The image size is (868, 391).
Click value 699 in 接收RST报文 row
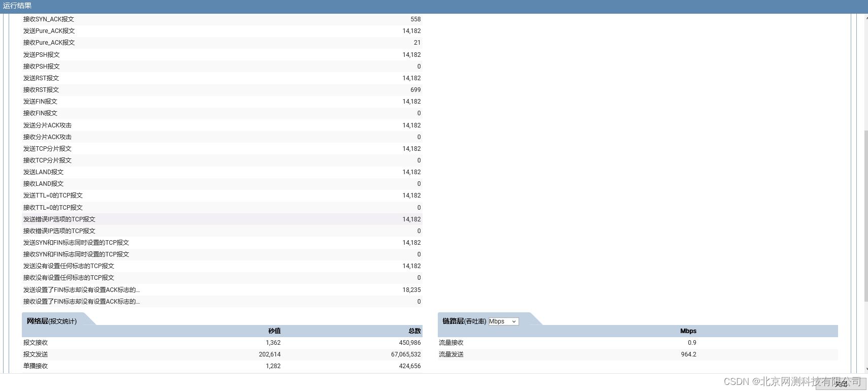(415, 90)
